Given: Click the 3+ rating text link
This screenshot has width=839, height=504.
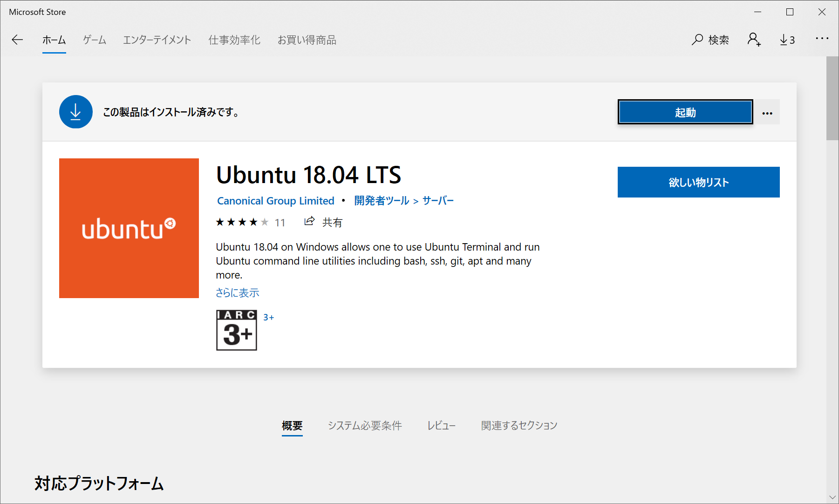Looking at the screenshot, I should click(268, 317).
